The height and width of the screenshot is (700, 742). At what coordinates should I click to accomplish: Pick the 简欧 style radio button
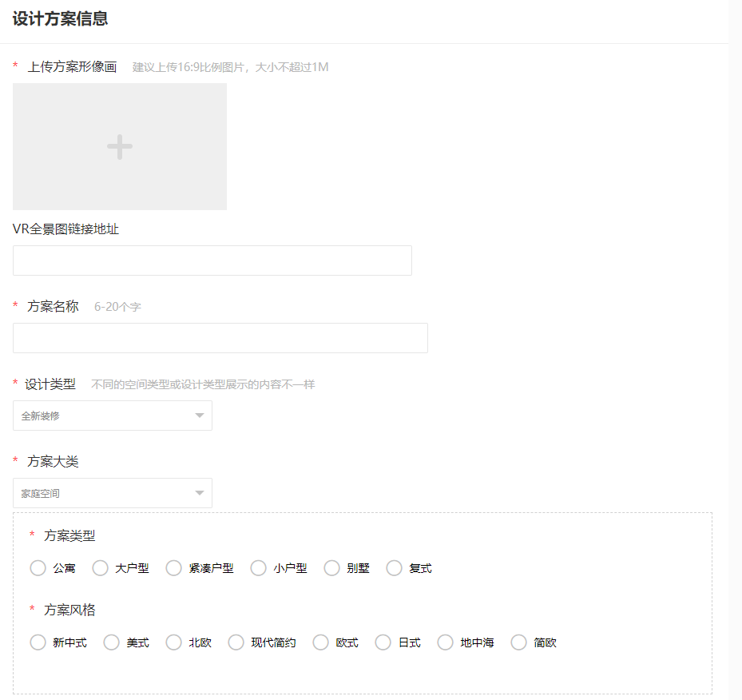(x=519, y=642)
